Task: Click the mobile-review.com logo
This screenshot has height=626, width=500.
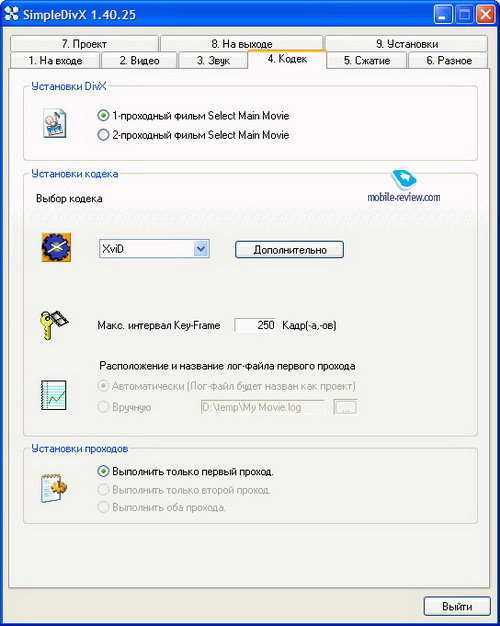Action: (x=404, y=187)
